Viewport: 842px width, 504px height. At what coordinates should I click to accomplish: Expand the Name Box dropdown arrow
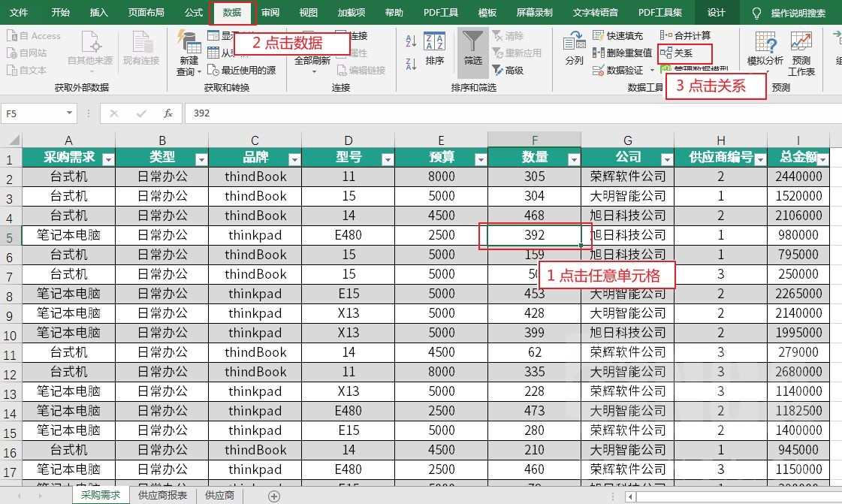tap(70, 113)
